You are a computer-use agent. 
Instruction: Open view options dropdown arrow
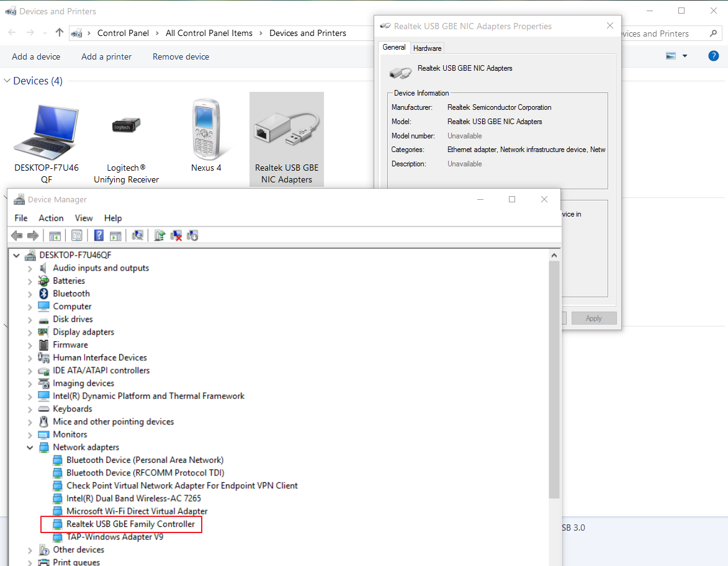click(685, 56)
